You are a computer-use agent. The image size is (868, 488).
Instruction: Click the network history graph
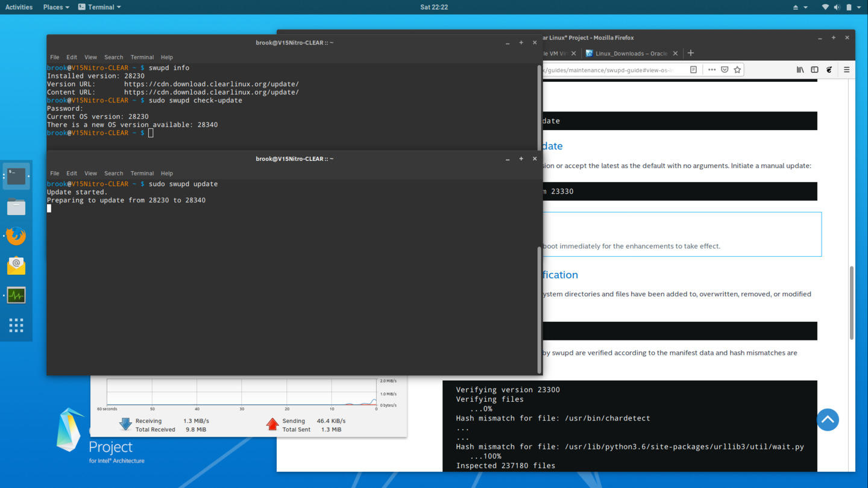click(242, 392)
